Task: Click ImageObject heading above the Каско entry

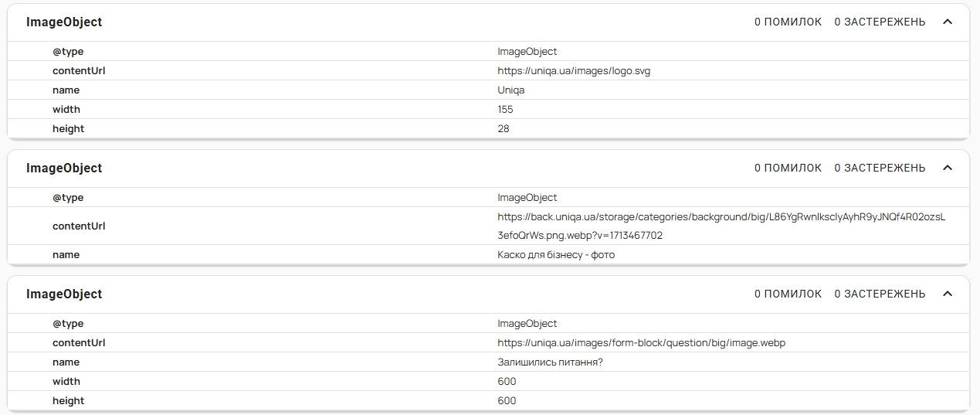Action: point(64,168)
